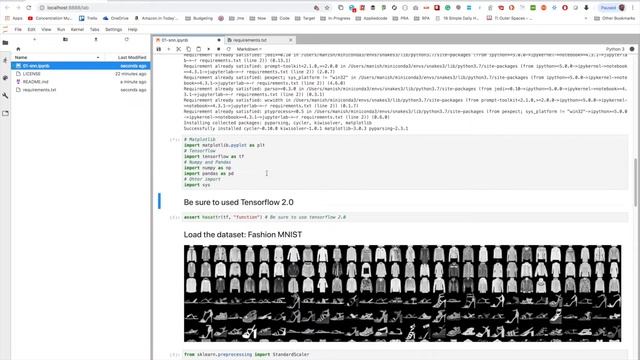Open the View menu

coord(46,29)
